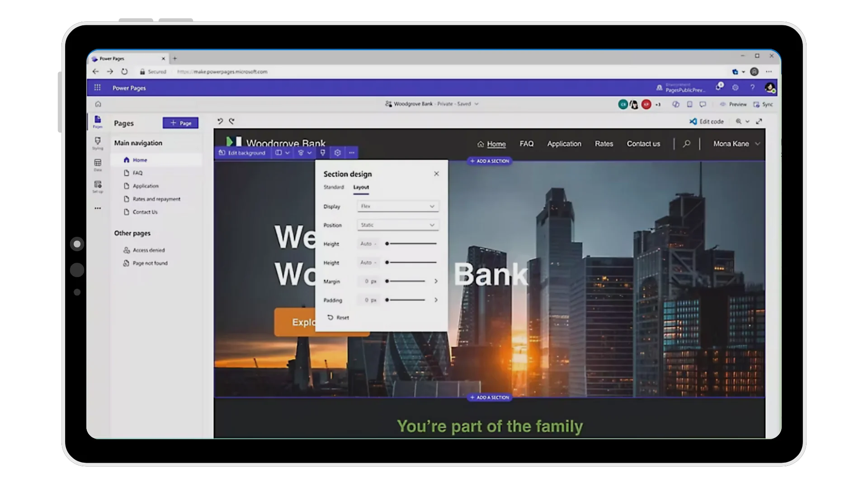Switch to mobile device preview icon
This screenshot has width=868, height=488.
[689, 104]
